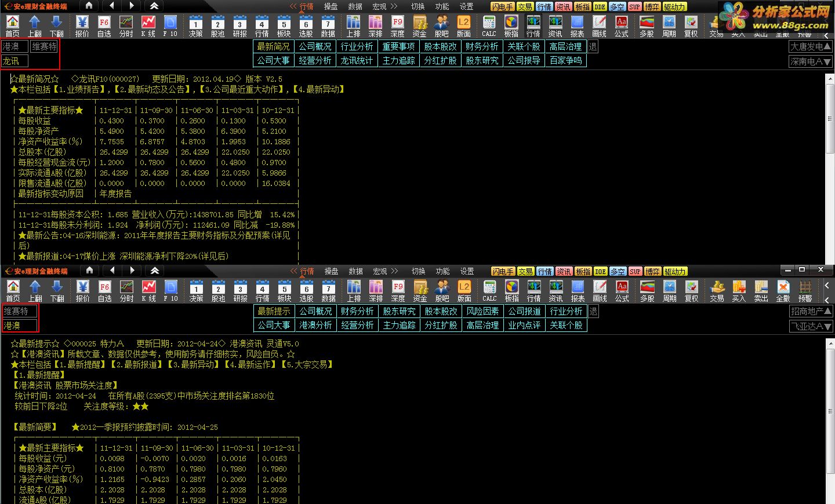835x504 pixels.
Task: Click 交易 trade coins icon in lower window
Action: [717, 291]
